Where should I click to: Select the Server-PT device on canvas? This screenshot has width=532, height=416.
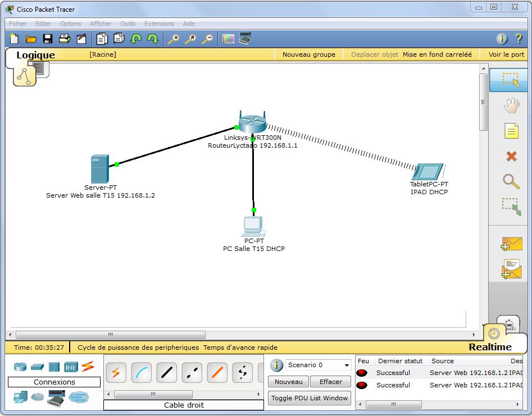click(100, 169)
